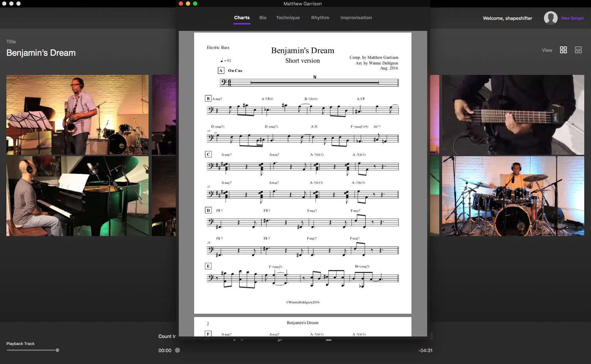Switch to grid view layout
Viewport: 591px width, 364px height.
(x=563, y=50)
